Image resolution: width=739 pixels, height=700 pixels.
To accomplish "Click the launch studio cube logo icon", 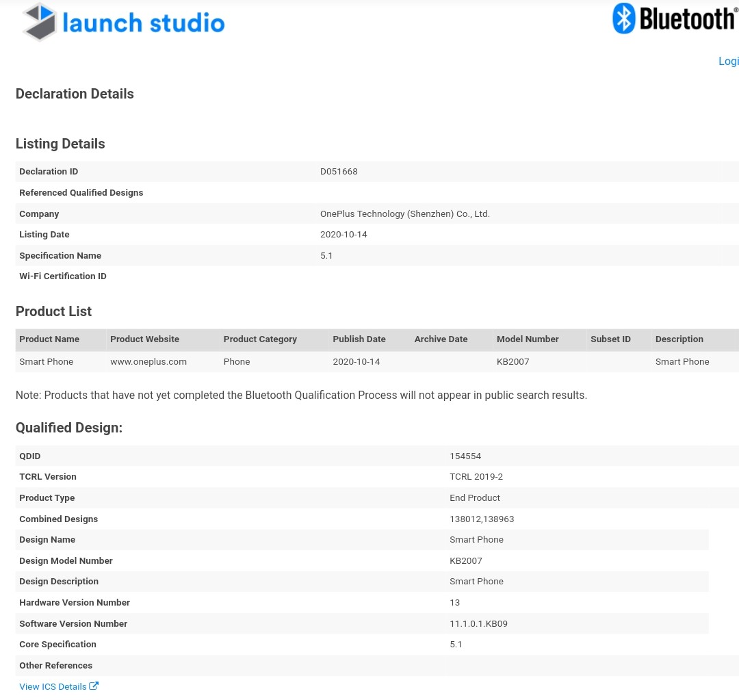I will tap(40, 22).
